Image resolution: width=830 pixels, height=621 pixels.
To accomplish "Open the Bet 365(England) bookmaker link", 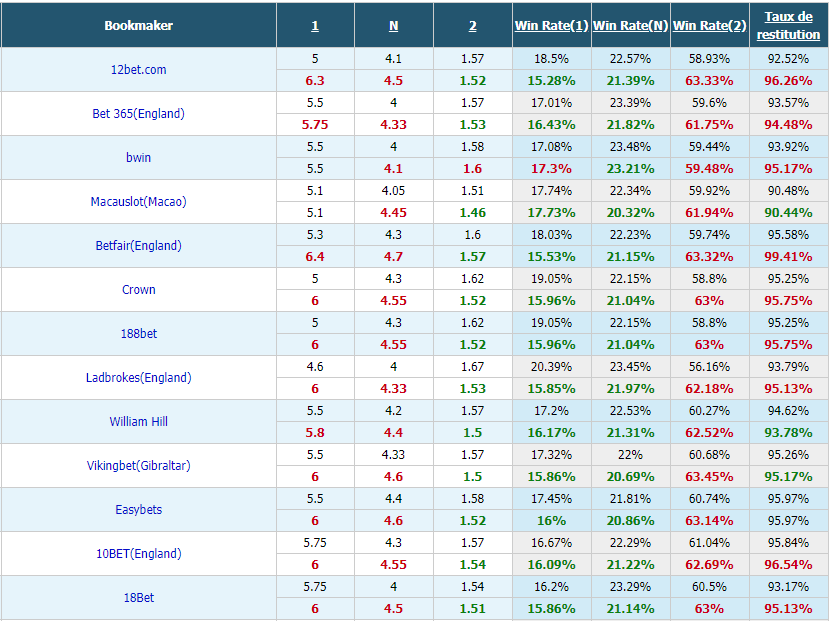I will coord(138,113).
